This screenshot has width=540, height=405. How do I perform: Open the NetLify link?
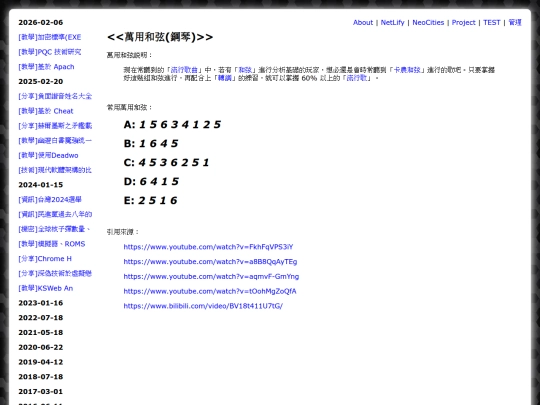(392, 22)
